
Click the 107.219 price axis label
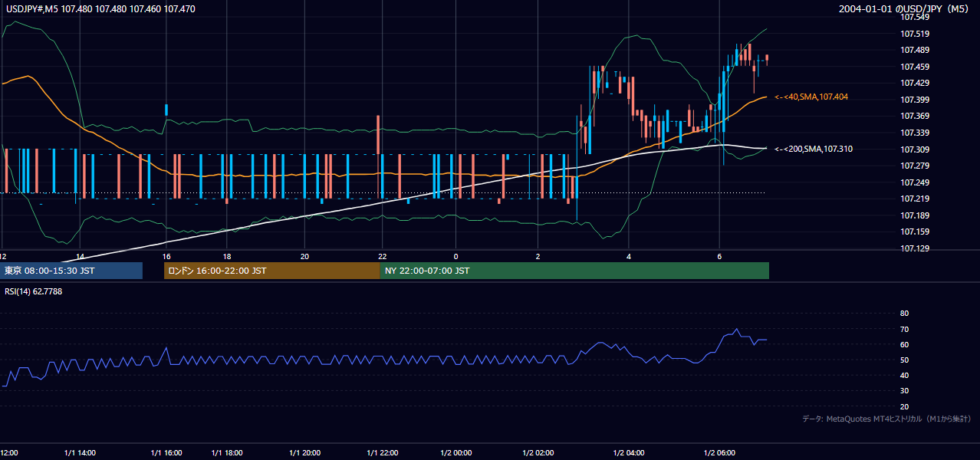916,199
